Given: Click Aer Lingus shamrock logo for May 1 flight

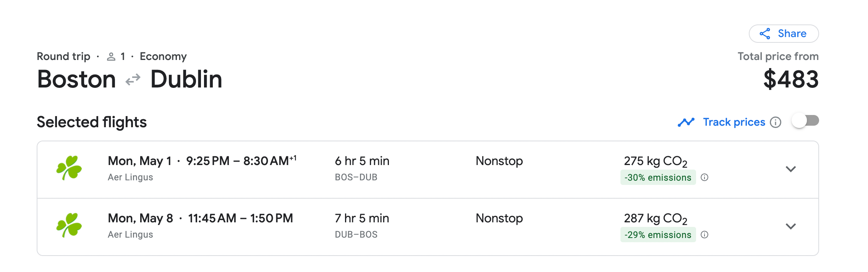Looking at the screenshot, I should pyautogui.click(x=69, y=168).
